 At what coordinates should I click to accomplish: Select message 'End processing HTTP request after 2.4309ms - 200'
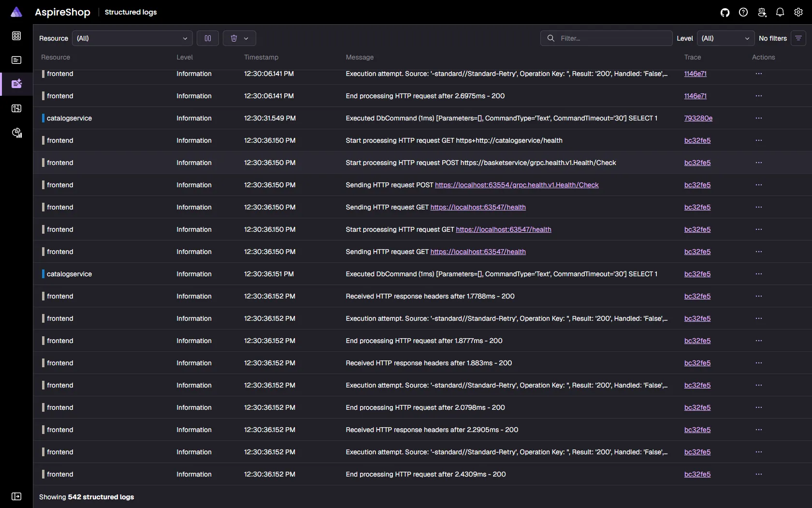[426, 474]
